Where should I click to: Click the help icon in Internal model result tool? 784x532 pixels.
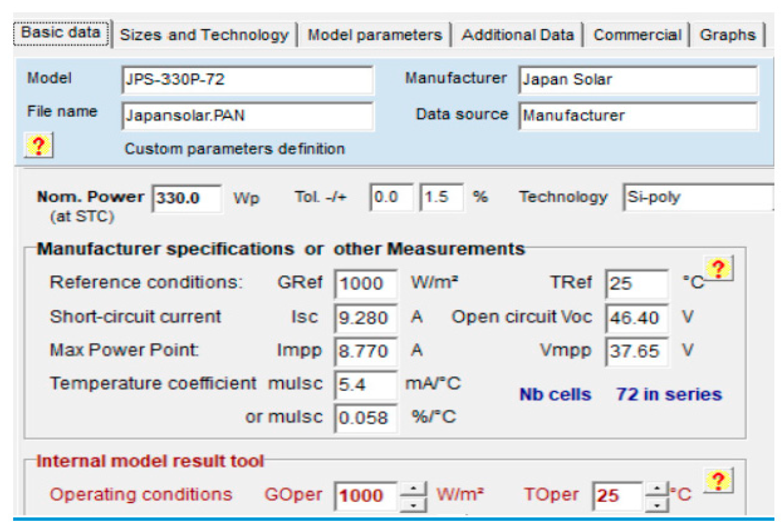click(x=718, y=480)
